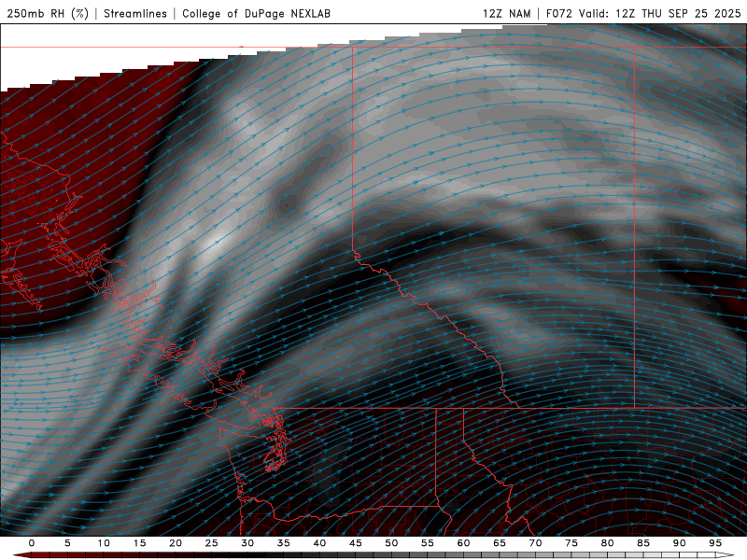Click 'Valid: 12Z THU SEP 25 2025' text
The width and height of the screenshot is (747, 560).
point(660,13)
